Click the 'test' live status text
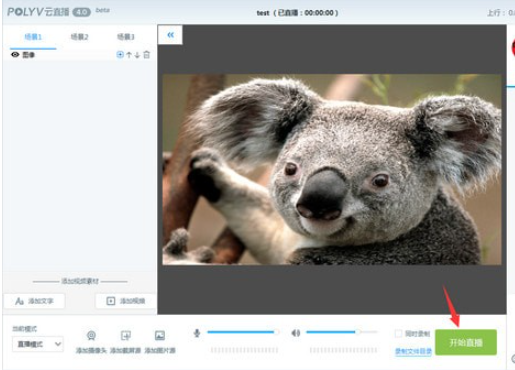Image resolution: width=515 pixels, height=370 pixels. pos(297,13)
